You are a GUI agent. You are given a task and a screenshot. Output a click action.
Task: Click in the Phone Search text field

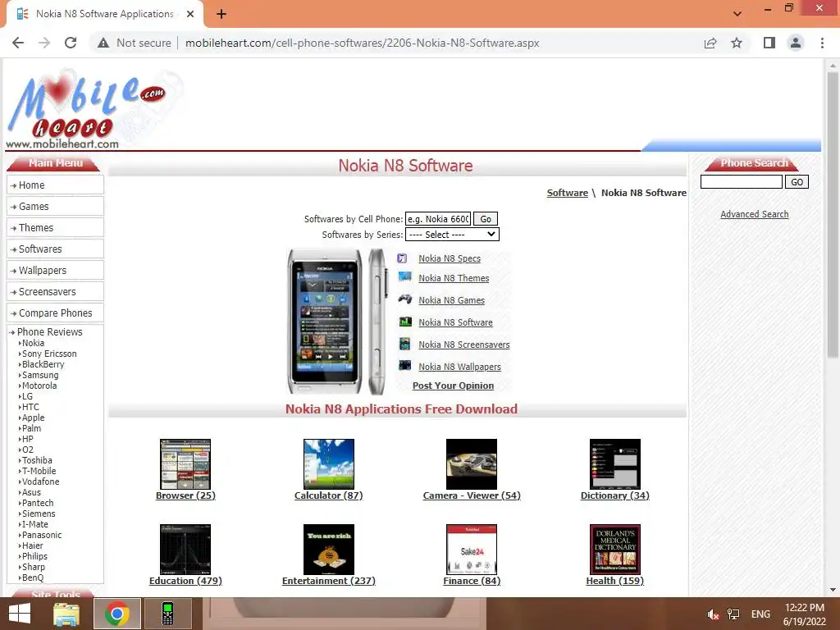pos(742,182)
